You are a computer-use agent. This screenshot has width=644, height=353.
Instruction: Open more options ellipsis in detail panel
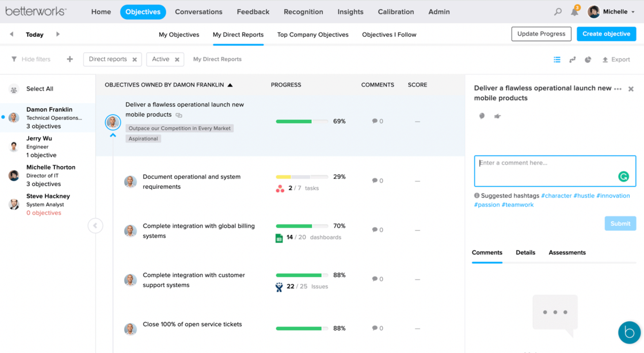pos(618,89)
